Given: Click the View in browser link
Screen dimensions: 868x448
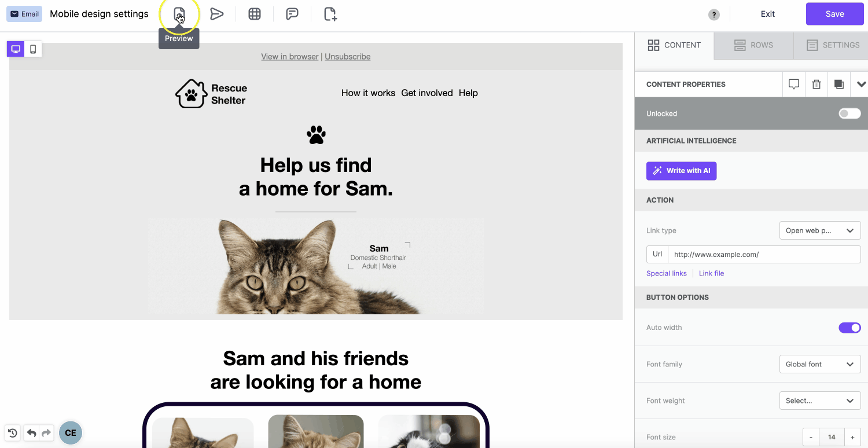Looking at the screenshot, I should (x=290, y=57).
